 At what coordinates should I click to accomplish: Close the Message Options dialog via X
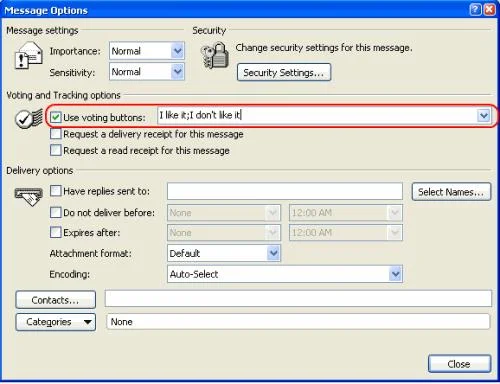(x=489, y=9)
